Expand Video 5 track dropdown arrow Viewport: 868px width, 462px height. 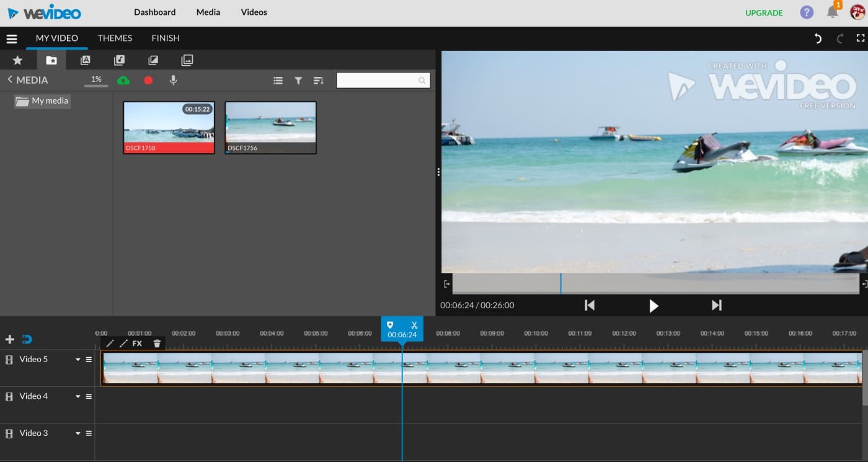click(x=78, y=360)
